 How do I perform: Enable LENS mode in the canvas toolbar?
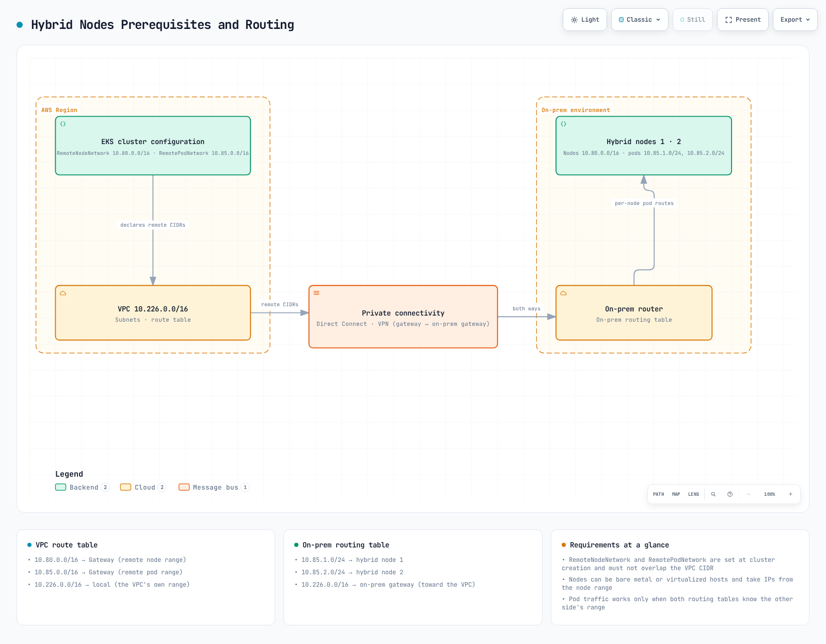(x=693, y=494)
